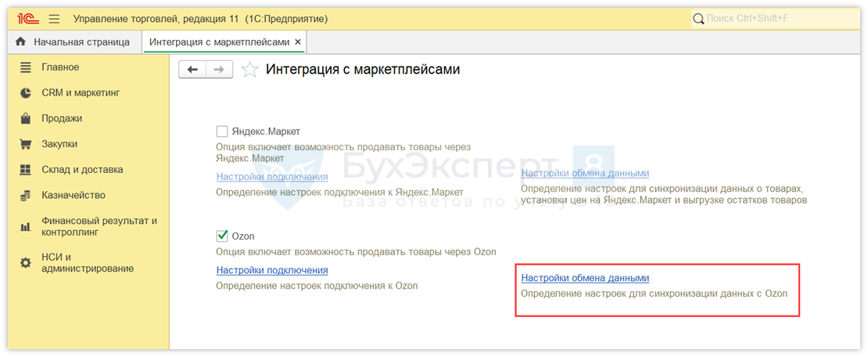This screenshot has width=868, height=357.
Task: Open Яндекс.Маркет Настройки обмена данными link
Action: coord(585,174)
